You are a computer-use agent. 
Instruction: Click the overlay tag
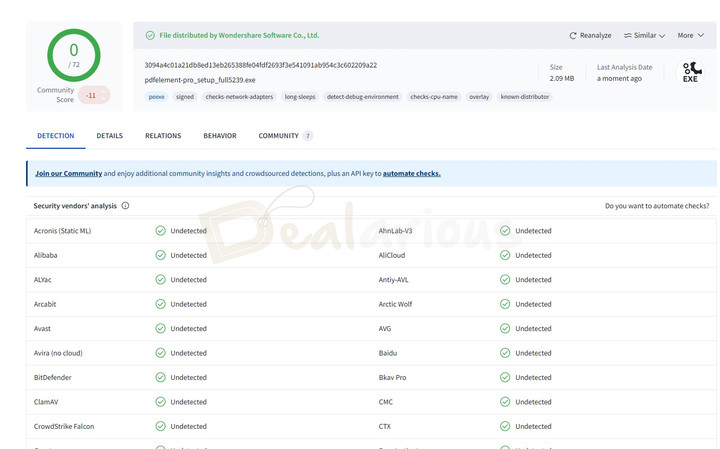point(479,97)
